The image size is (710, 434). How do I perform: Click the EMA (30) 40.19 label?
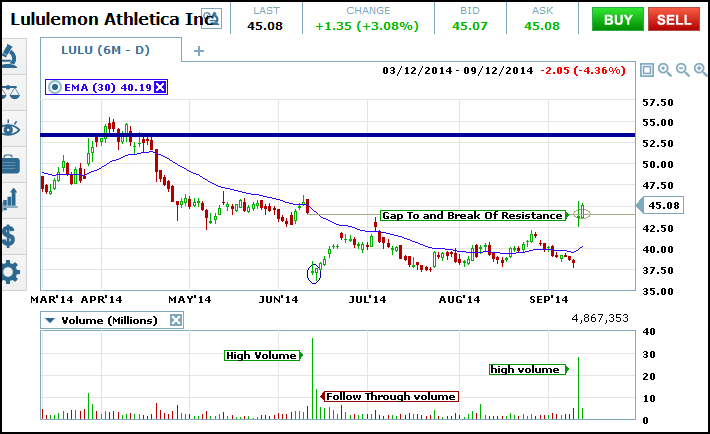click(x=108, y=87)
